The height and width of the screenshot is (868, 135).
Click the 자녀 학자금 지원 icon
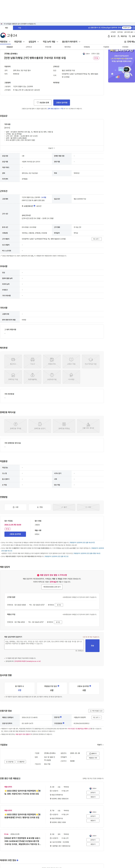click(x=91, y=361)
